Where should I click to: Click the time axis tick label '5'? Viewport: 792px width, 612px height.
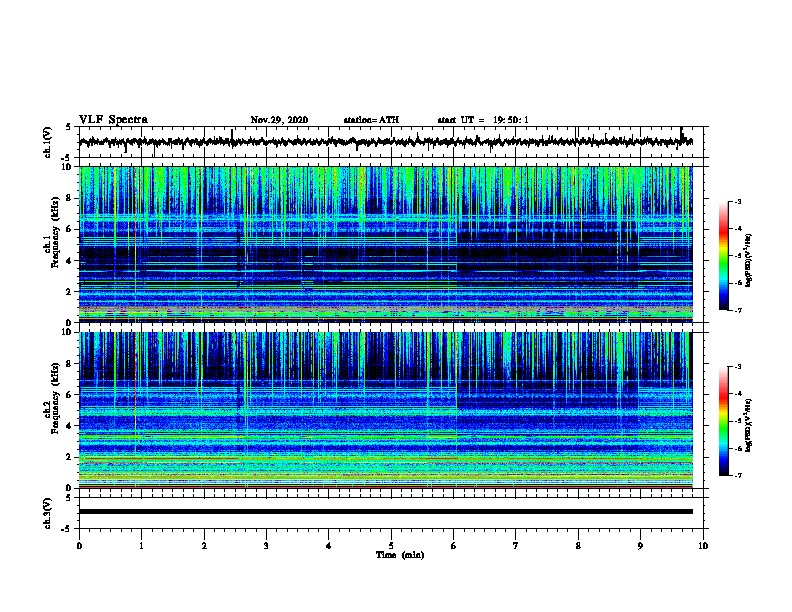tap(391, 546)
